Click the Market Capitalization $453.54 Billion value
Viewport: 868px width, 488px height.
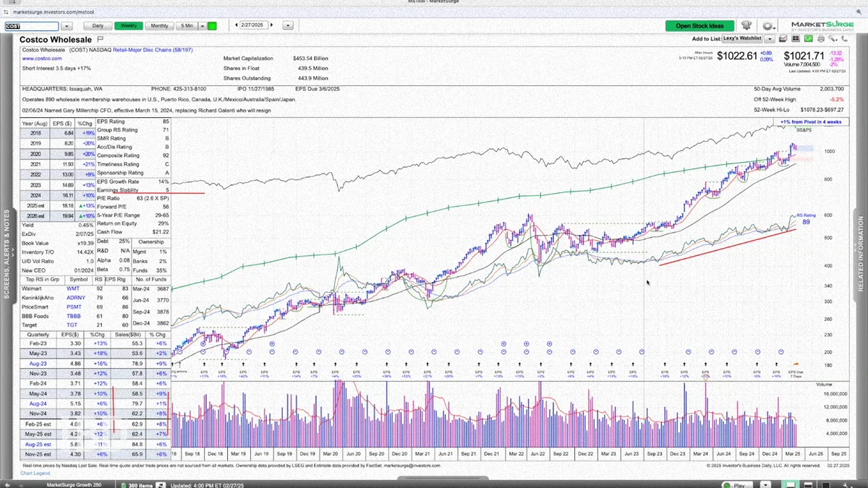click(x=311, y=59)
